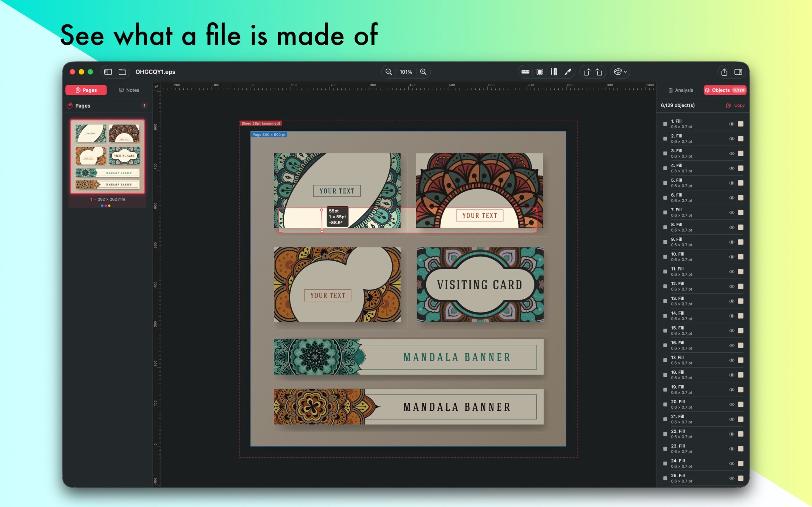Select the pencil and ruler guides tool
This screenshot has height=507, width=812.
pyautogui.click(x=553, y=72)
